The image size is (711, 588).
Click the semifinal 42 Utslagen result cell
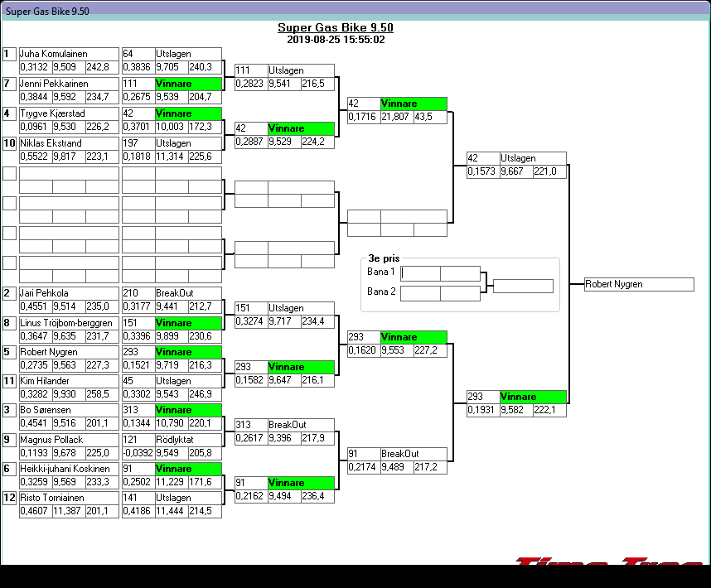(532, 158)
